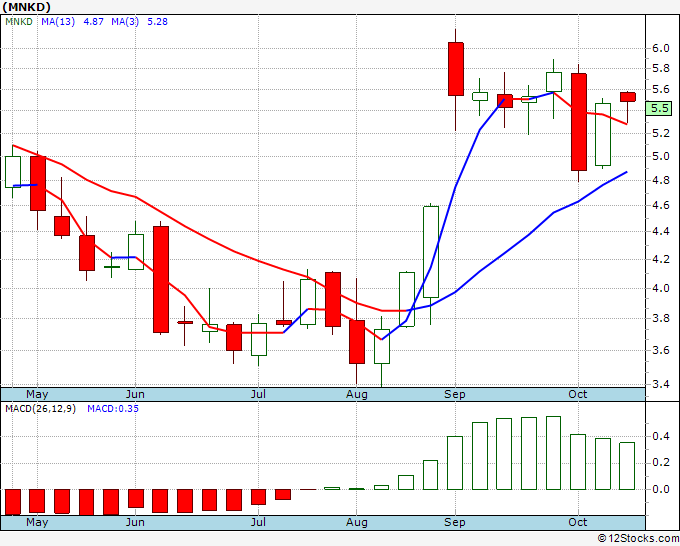
Task: Click Jul on the MACD panel date axis
Action: tap(258, 523)
